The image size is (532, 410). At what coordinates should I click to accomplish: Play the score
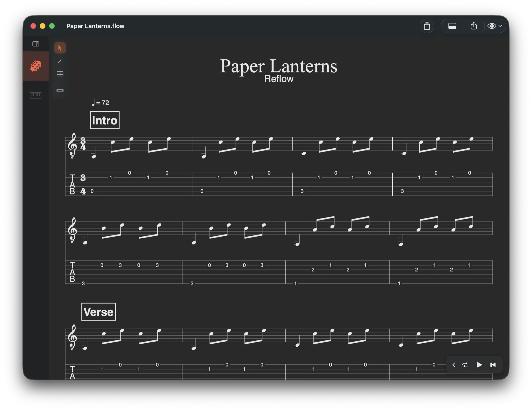tap(479, 364)
